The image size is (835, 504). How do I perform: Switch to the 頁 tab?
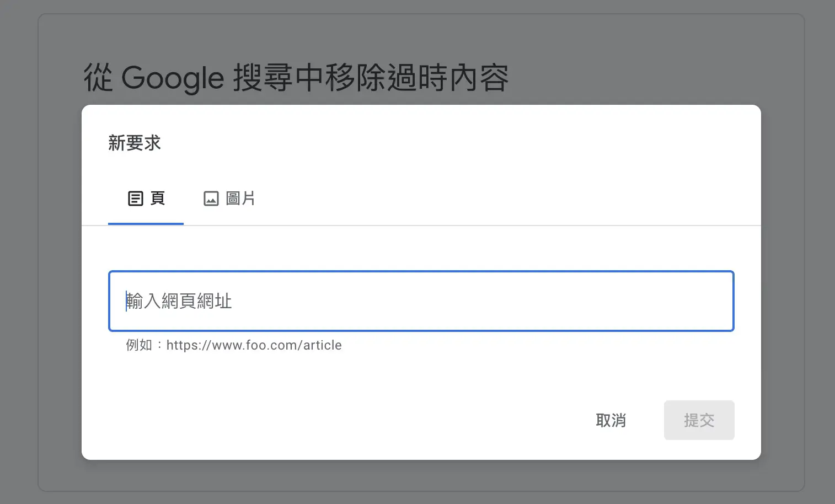point(146,199)
